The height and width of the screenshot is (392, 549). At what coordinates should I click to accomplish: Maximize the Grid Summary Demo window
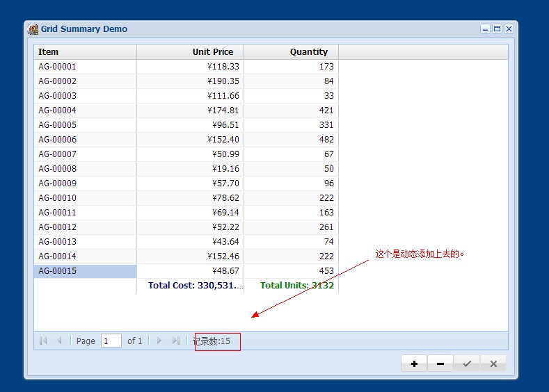[x=497, y=29]
